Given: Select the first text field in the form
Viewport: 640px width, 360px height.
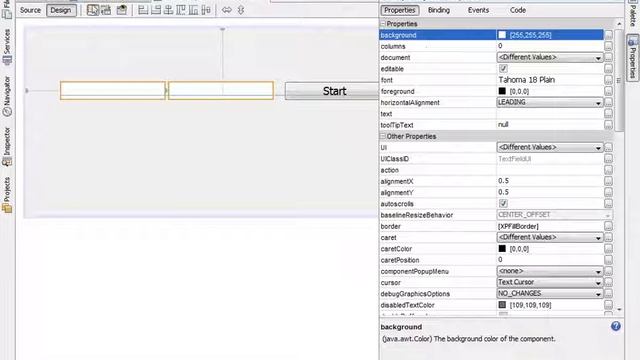Looking at the screenshot, I should coord(113,90).
